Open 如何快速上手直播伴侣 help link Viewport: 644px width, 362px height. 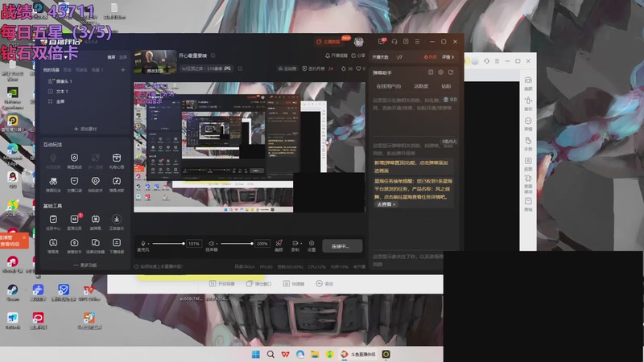[158, 266]
